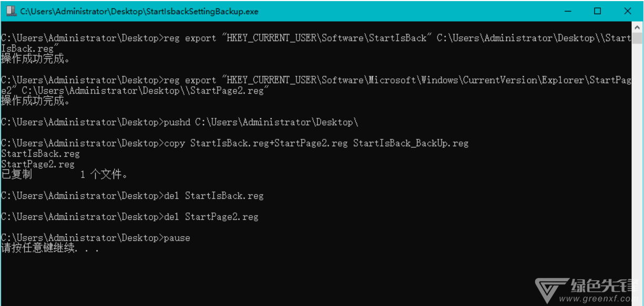Maximize the command prompt window

(598, 11)
